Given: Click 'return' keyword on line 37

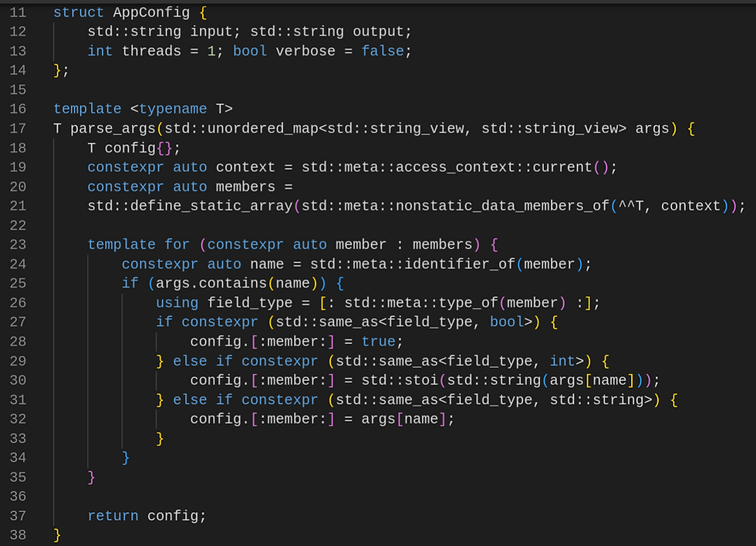Looking at the screenshot, I should click(113, 516).
